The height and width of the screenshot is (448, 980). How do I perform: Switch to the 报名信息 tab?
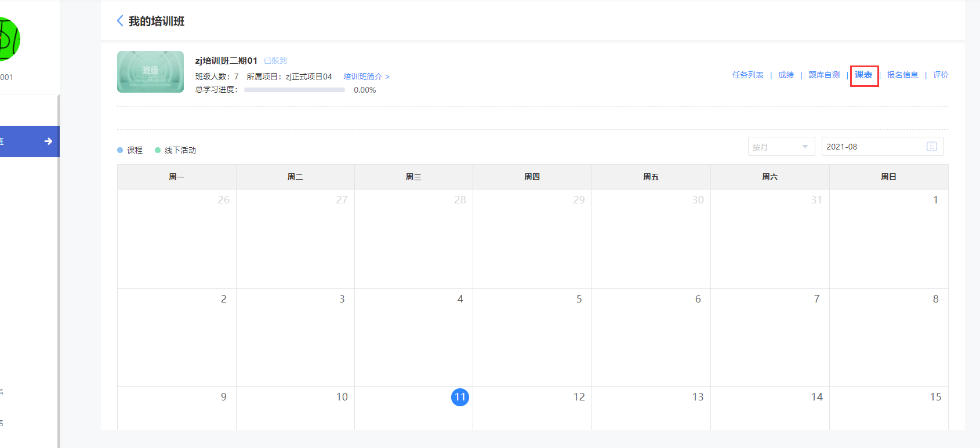pos(902,75)
